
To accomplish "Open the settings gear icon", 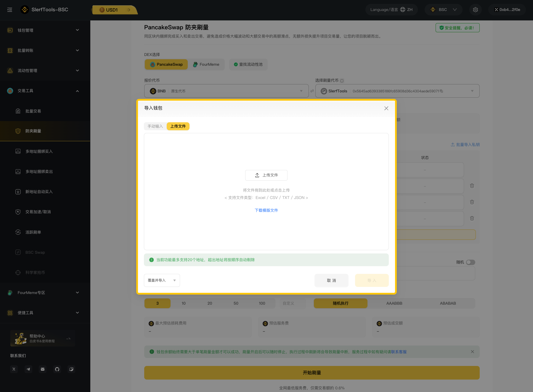I will 475,10.
